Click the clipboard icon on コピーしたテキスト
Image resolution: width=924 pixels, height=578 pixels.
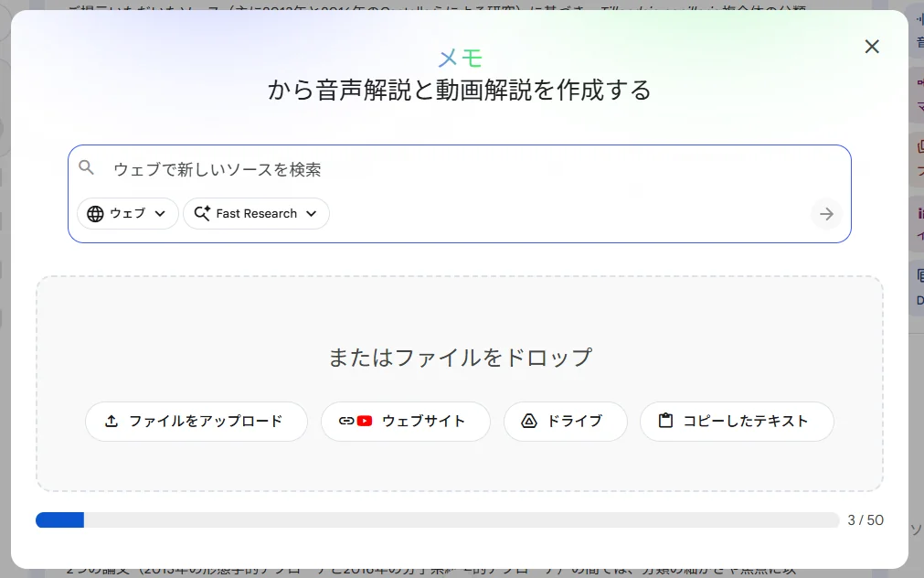666,421
